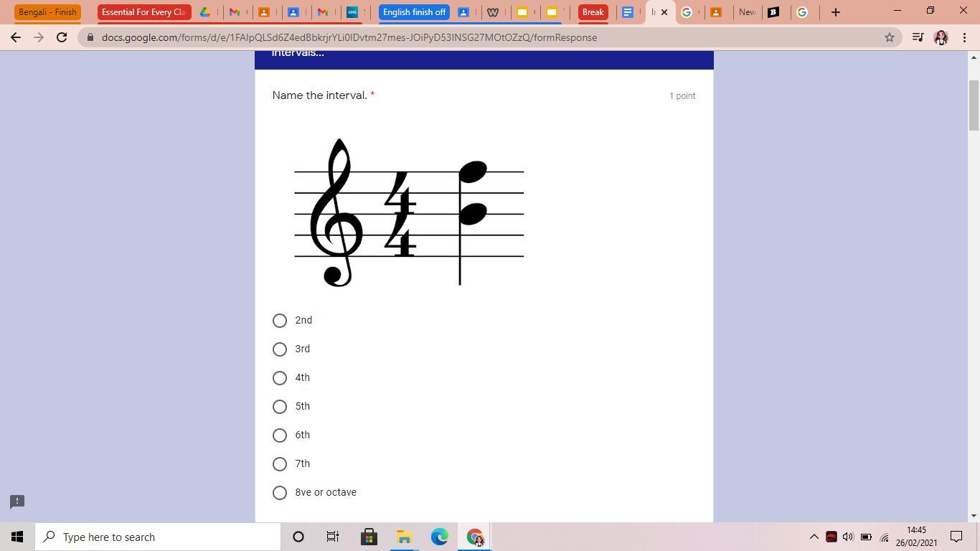Choose the 4th radio button
This screenshot has width=980, height=551.
pyautogui.click(x=280, y=378)
